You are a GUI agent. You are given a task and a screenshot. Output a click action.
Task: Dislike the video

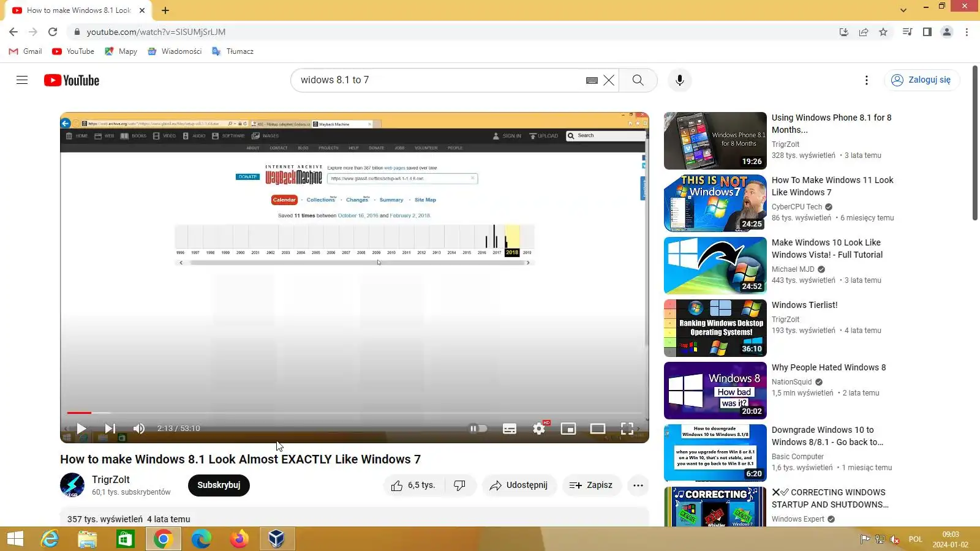point(460,485)
